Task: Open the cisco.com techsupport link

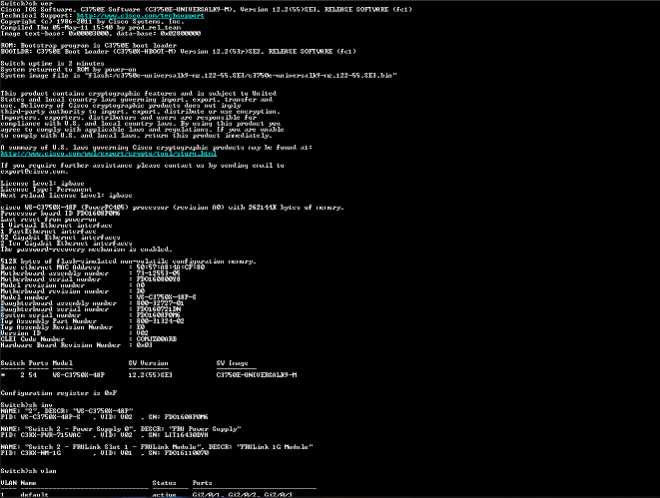Action: tap(140, 15)
